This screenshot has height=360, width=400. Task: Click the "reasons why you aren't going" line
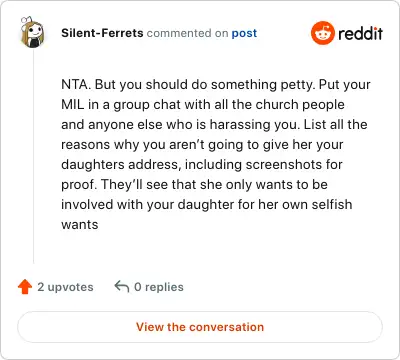[202, 145]
